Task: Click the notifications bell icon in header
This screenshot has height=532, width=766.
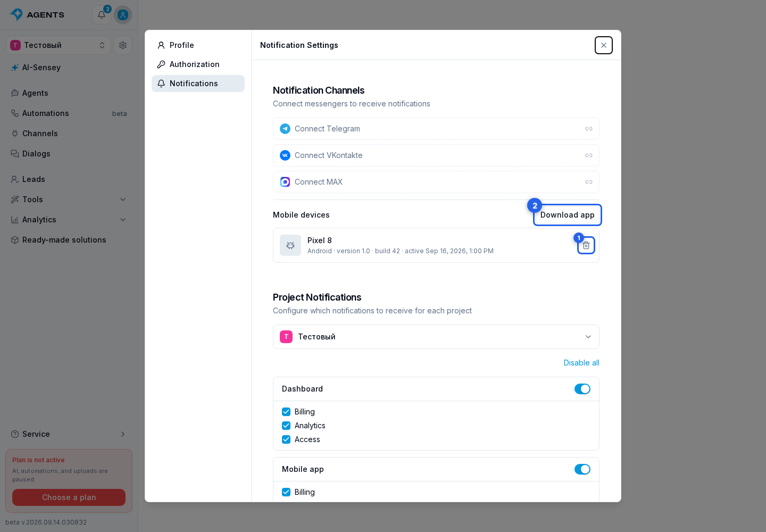Action: 102,15
